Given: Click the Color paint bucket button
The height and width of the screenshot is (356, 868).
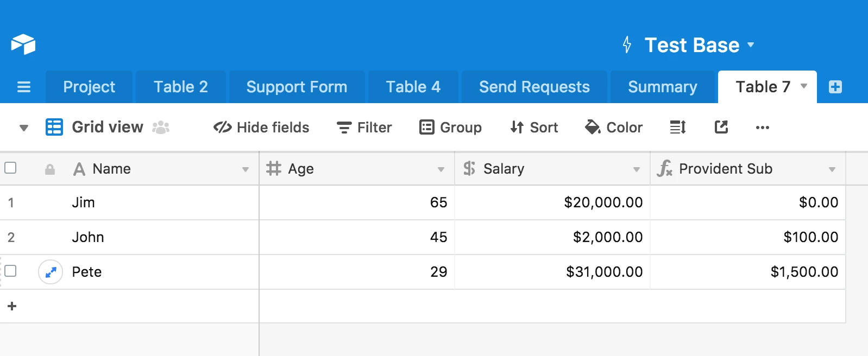Looking at the screenshot, I should coord(614,128).
